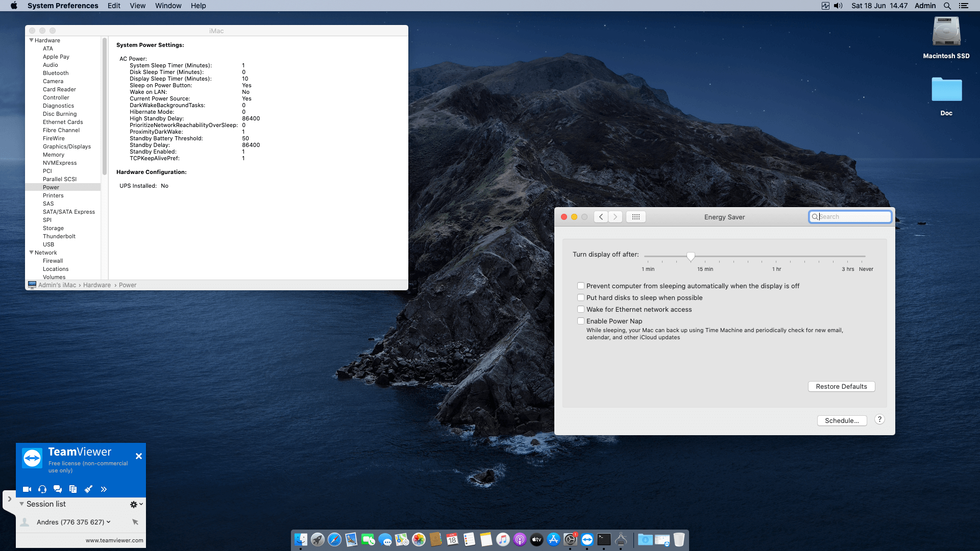This screenshot has width=980, height=551.
Task: Open TeamViewer audio headset controls
Action: click(42, 489)
